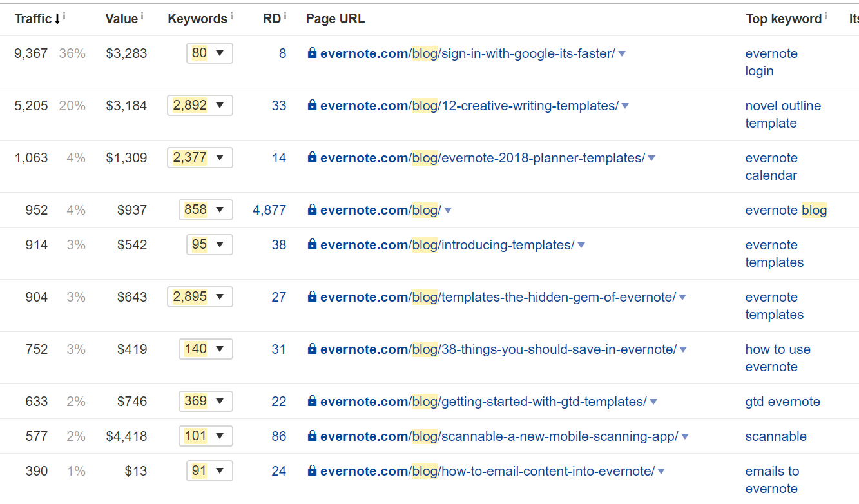
Task: Expand the arrow after 38-things-you-should-save URL
Action: click(x=683, y=349)
